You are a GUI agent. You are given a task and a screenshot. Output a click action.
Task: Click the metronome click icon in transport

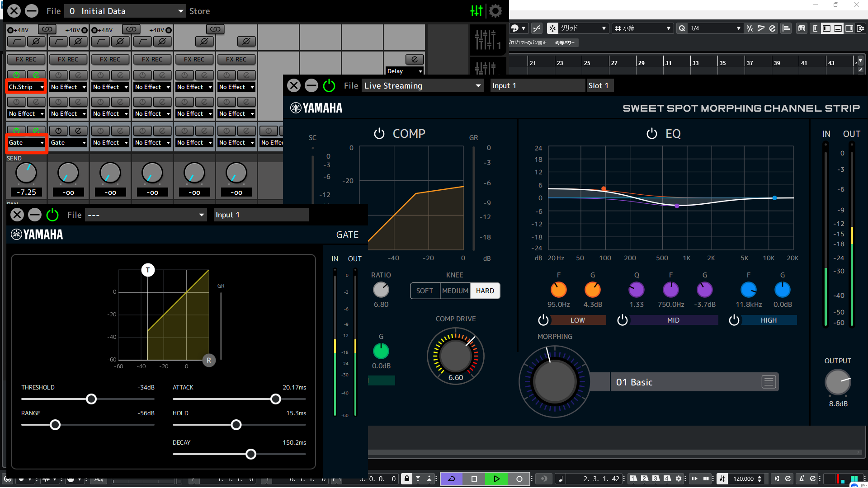pyautogui.click(x=802, y=479)
